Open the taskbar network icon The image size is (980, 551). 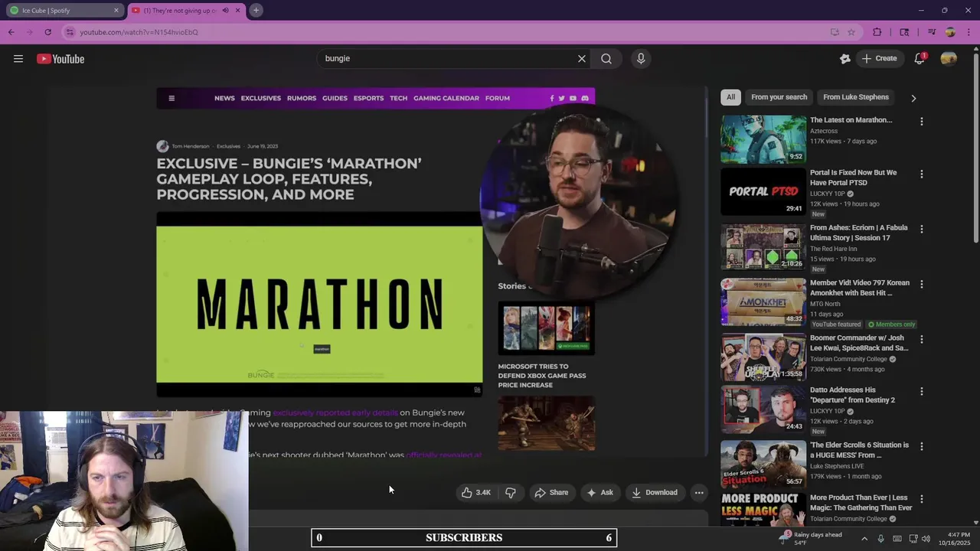coord(913,539)
